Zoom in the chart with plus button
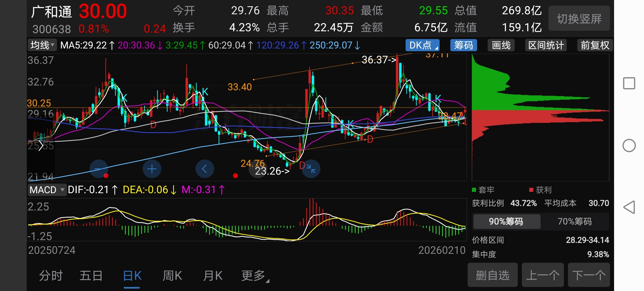644x291 pixels. (152, 169)
